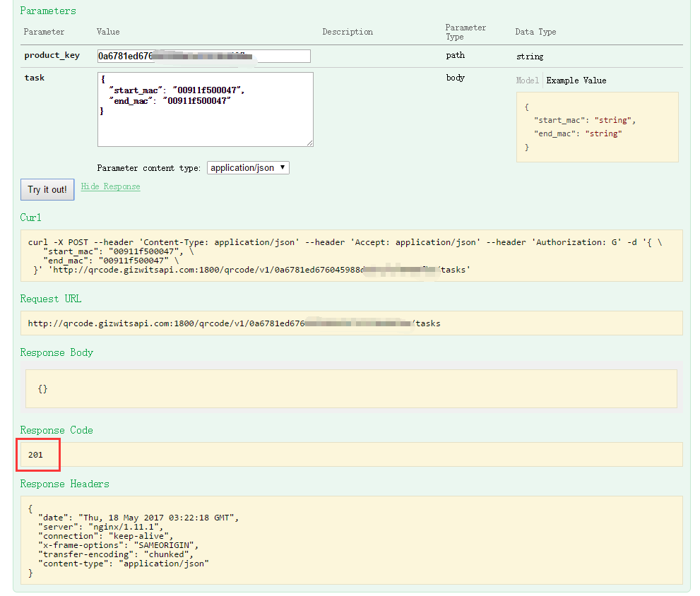
Task: Click the Response Headers JSON block
Action: tap(351, 540)
